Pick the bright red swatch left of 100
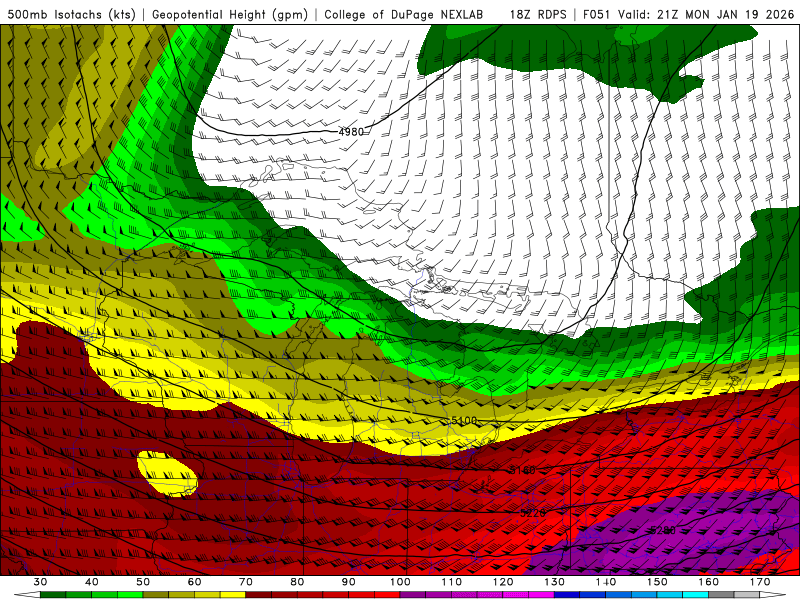 pos(387,595)
